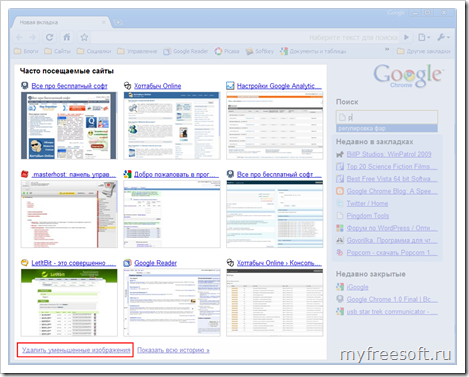Open the wrench settings menu
Image resolution: width=469 pixels, height=377 pixels.
click(443, 37)
